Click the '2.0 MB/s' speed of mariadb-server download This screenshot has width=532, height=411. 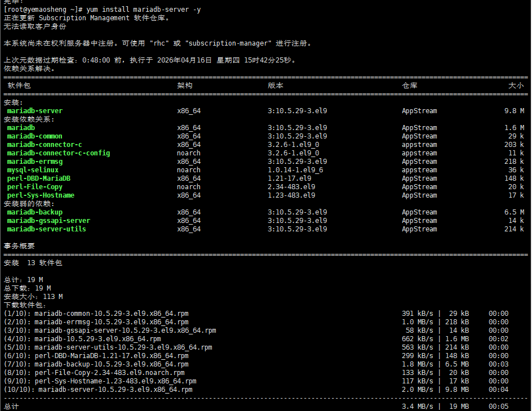(x=418, y=390)
